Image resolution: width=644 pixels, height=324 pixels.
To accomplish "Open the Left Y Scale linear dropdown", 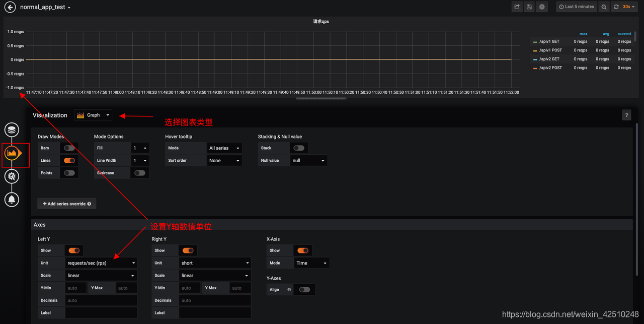I will (x=101, y=276).
